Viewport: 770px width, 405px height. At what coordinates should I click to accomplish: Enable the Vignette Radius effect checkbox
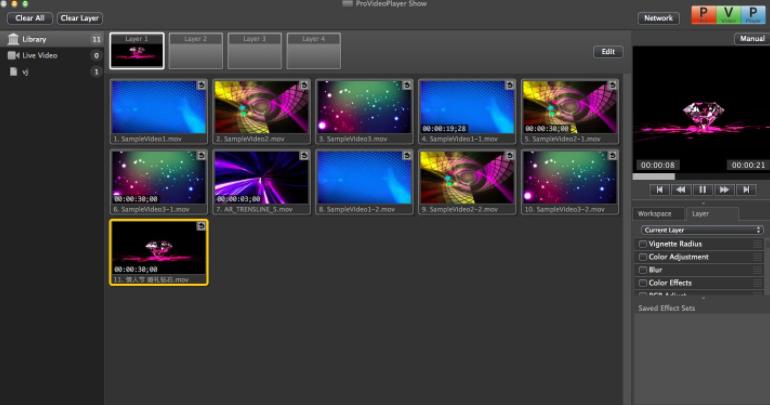pyautogui.click(x=643, y=244)
